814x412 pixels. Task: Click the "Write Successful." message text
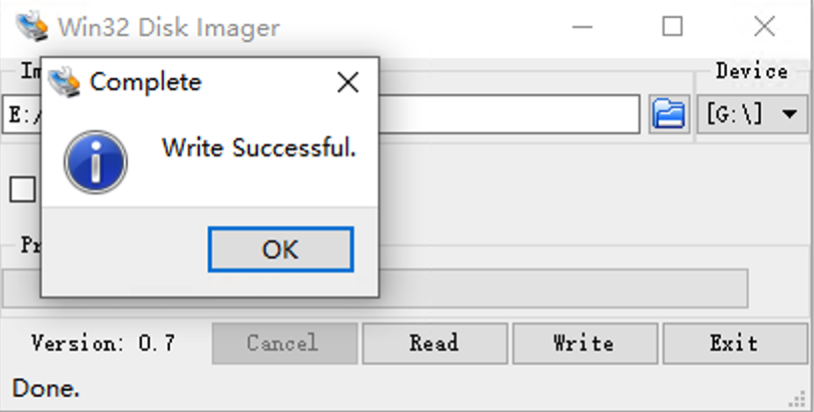259,149
